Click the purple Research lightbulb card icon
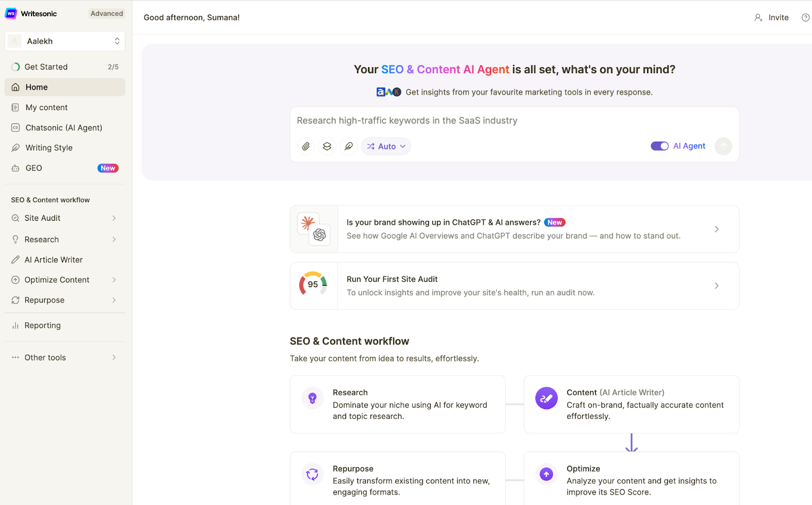812x505 pixels. [313, 398]
